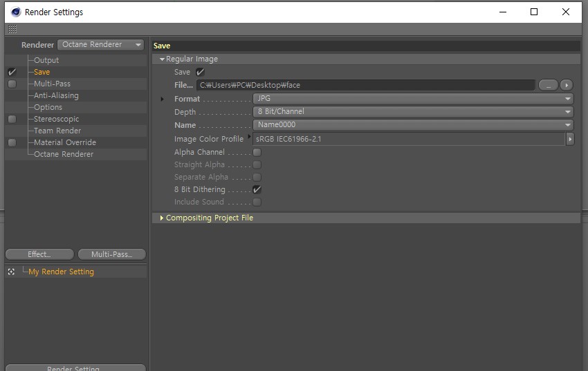
Task: Disable the 8 Bit Dithering checkbox
Action: tap(257, 189)
